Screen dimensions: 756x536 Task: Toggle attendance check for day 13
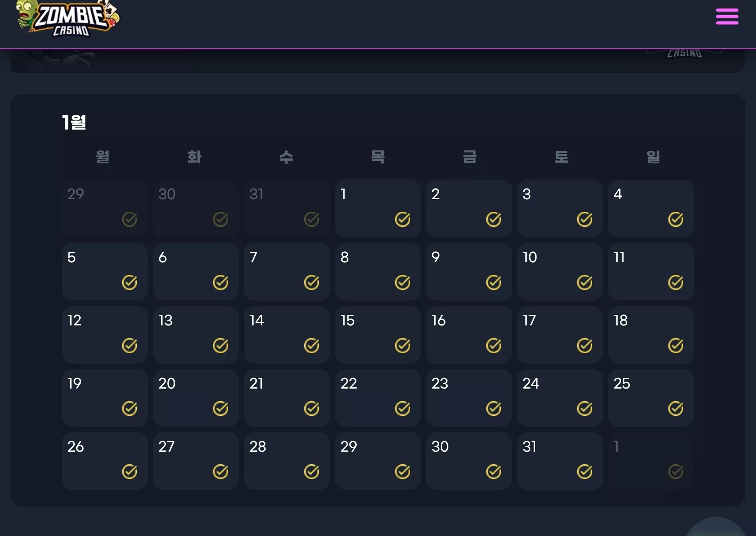point(220,345)
